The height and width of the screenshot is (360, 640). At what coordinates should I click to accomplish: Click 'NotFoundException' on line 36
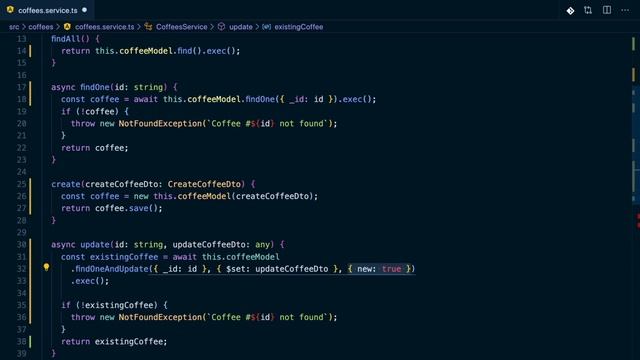coord(160,317)
